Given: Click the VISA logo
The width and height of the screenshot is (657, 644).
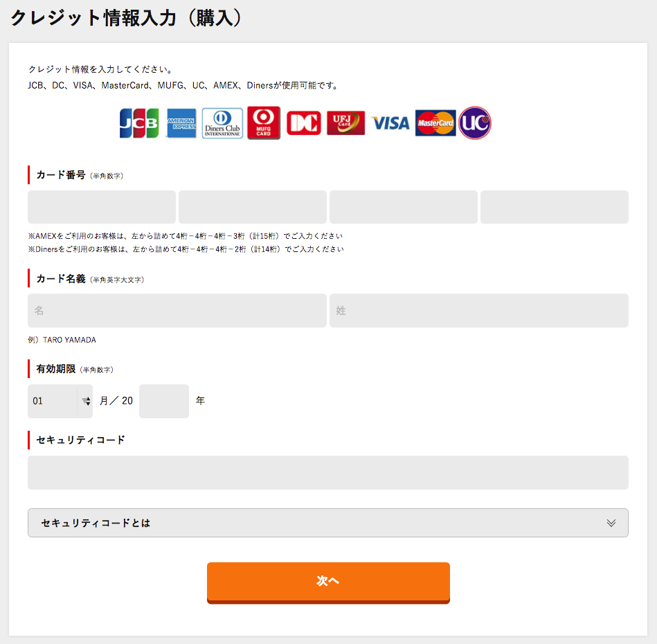Looking at the screenshot, I should pos(390,123).
